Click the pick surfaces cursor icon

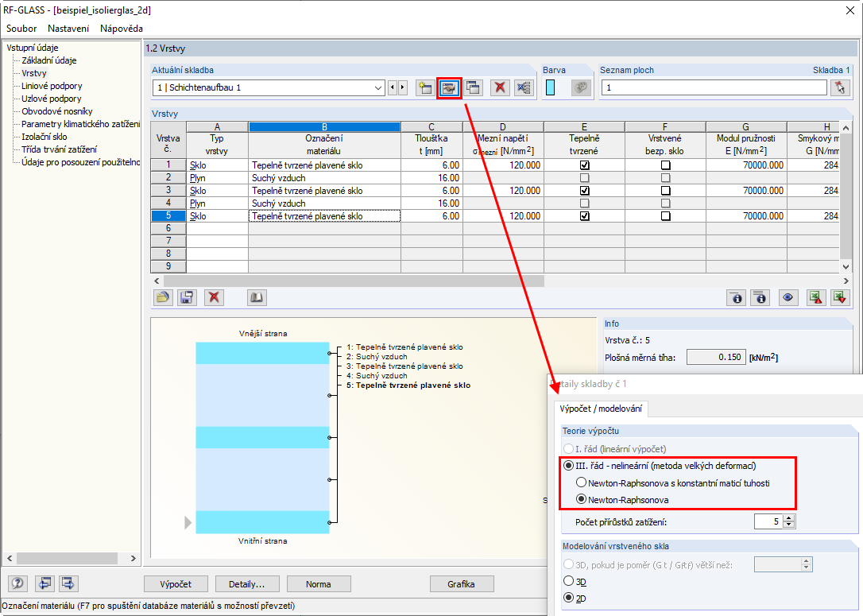click(x=840, y=87)
